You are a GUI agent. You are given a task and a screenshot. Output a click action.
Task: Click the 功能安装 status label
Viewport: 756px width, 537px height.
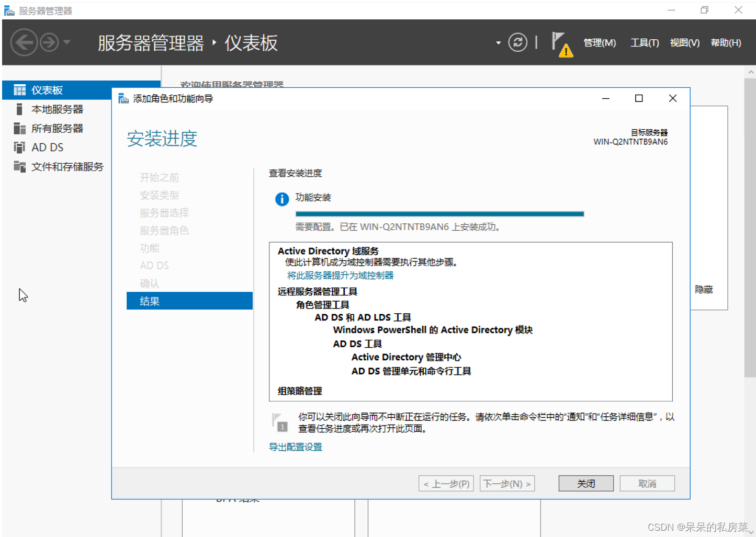coord(313,198)
